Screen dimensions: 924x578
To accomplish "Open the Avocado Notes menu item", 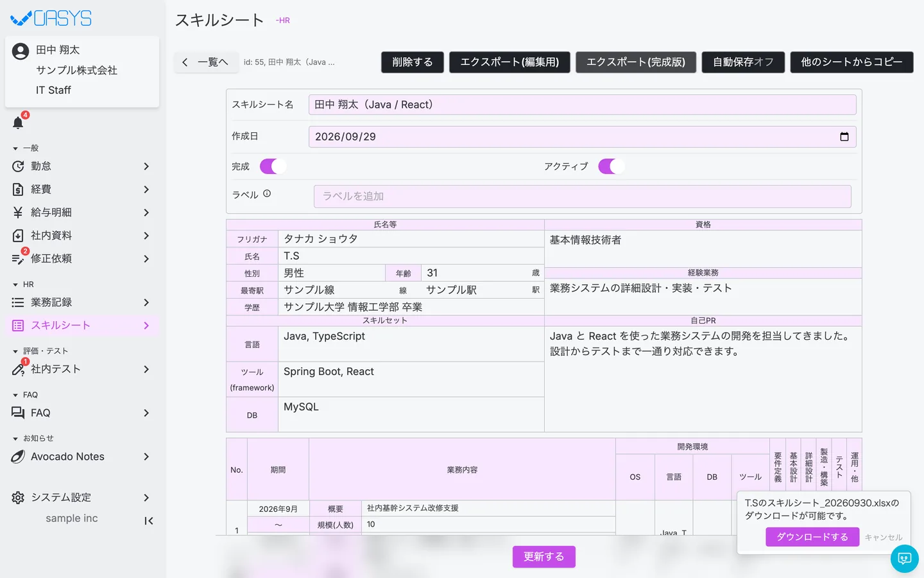I will tap(82, 457).
